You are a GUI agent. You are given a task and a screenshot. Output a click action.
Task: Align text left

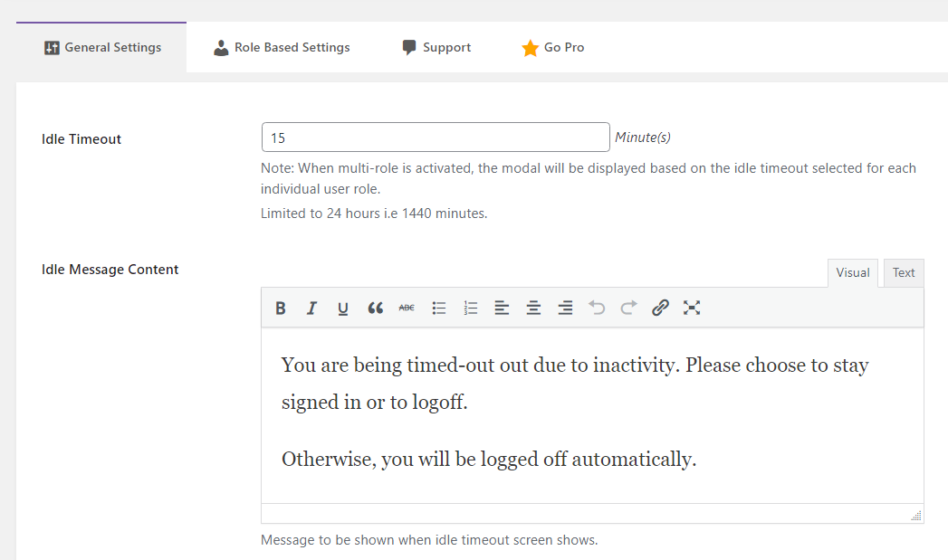[x=502, y=308]
